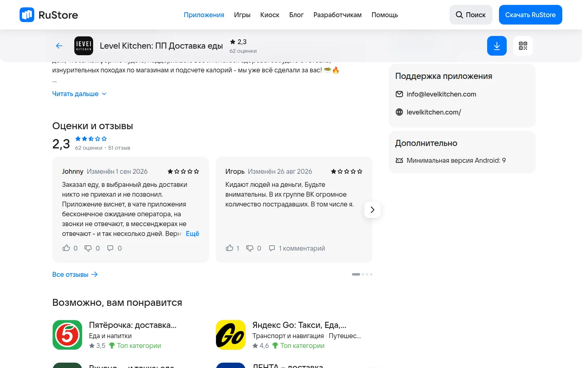Click the Транспорт и навигация category text
The image size is (588, 368).
tap(288, 336)
